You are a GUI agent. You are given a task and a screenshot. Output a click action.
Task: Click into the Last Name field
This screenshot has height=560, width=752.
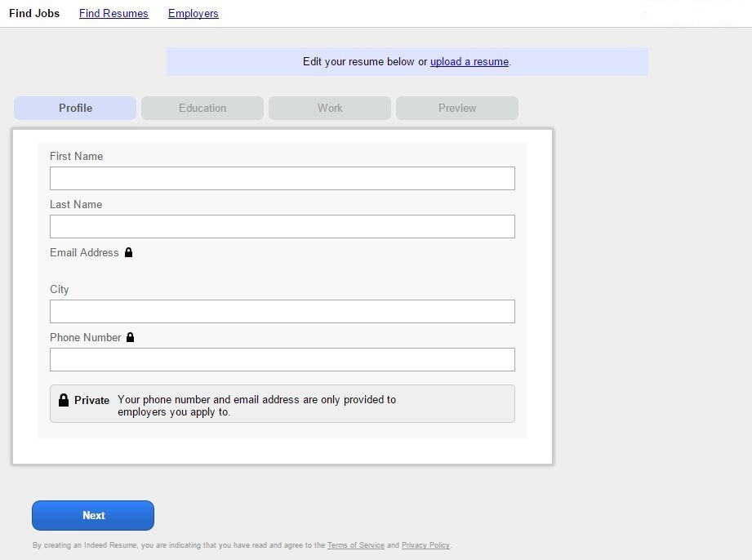tap(283, 226)
